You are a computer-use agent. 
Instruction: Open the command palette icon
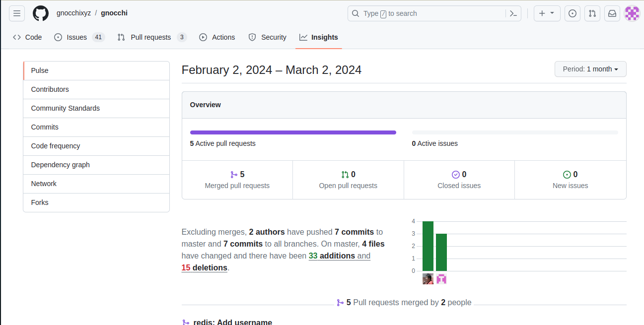click(513, 13)
